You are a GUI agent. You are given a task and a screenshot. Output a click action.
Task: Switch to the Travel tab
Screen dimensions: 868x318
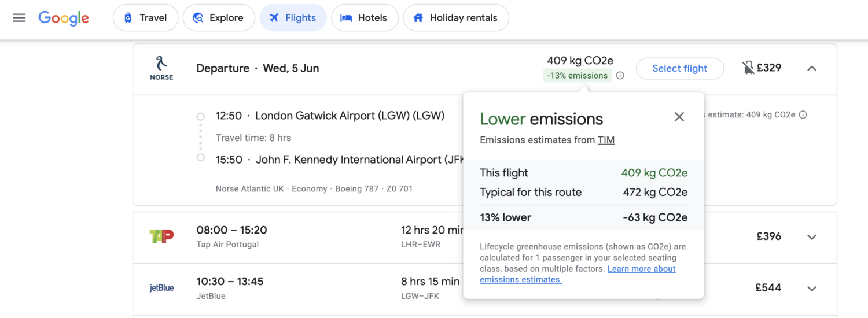[145, 18]
